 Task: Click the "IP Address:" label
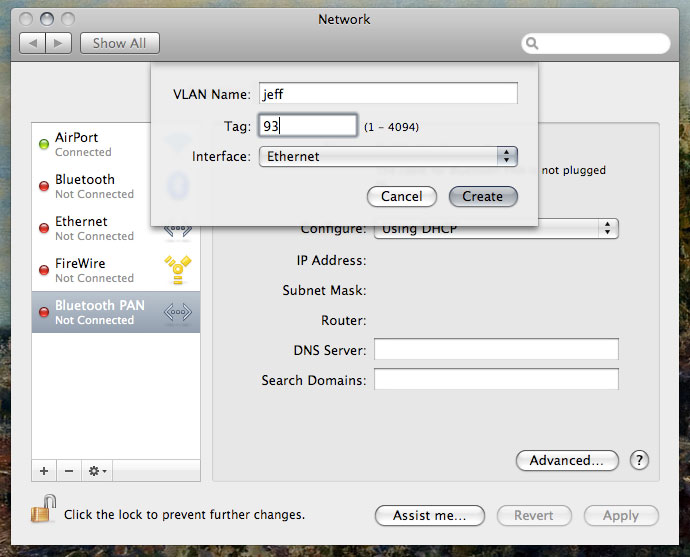tap(331, 260)
